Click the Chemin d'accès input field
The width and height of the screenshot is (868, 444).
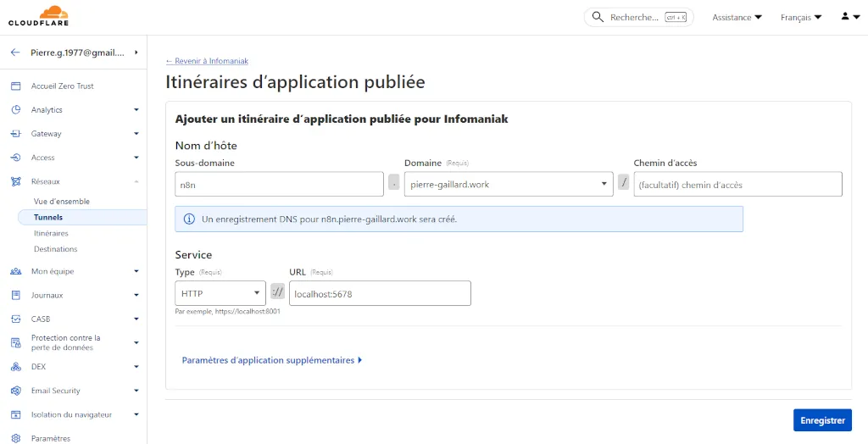click(738, 185)
